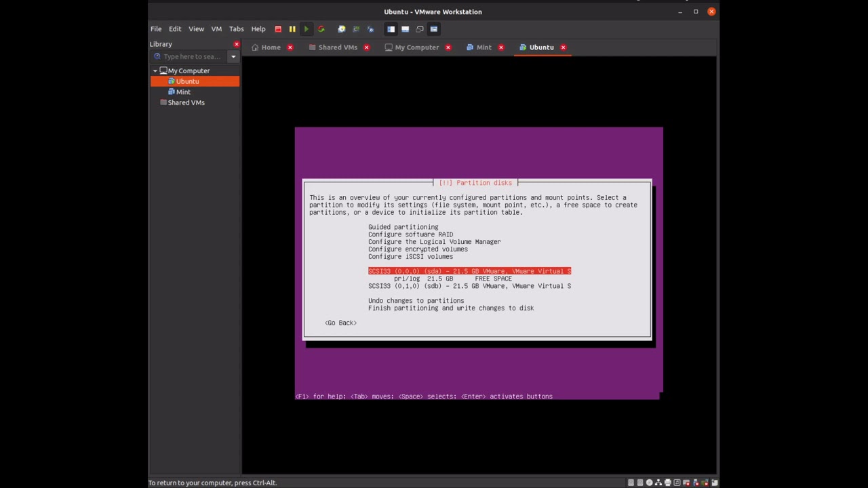This screenshot has height=488, width=868.
Task: Click the library search field
Action: coord(190,56)
